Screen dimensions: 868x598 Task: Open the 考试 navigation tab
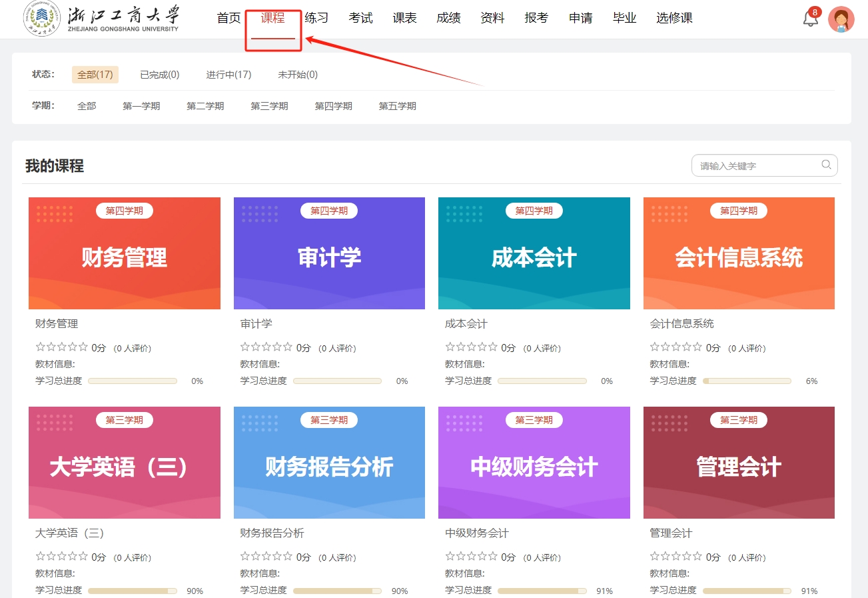[360, 18]
